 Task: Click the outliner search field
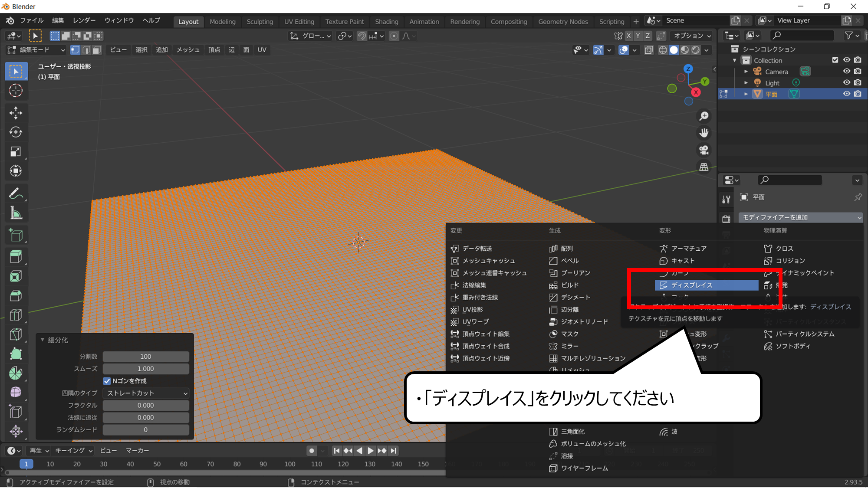802,35
